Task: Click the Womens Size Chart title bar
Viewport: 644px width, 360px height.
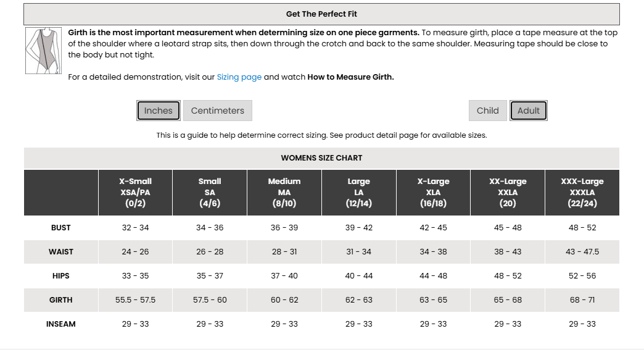Action: pyautogui.click(x=321, y=158)
